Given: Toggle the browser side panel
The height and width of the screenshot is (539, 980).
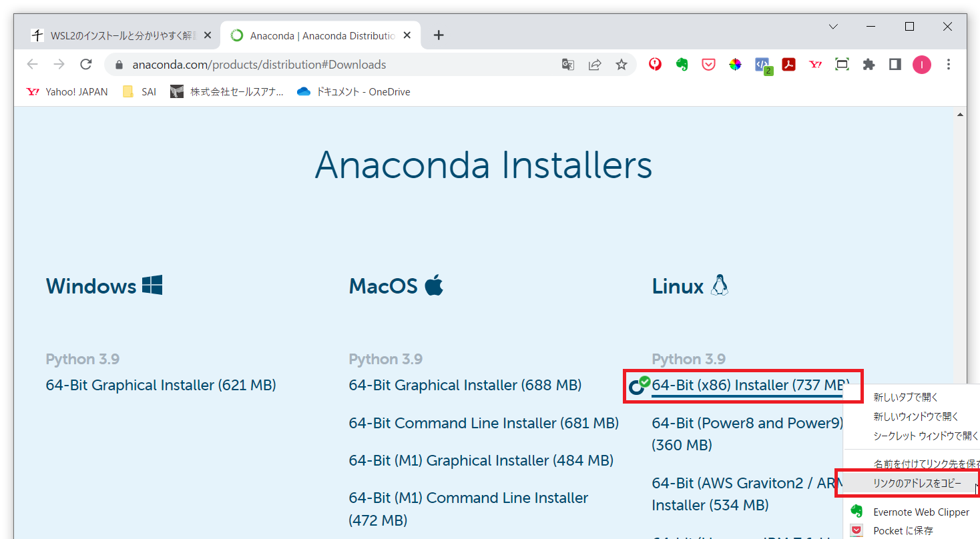Looking at the screenshot, I should coord(895,65).
